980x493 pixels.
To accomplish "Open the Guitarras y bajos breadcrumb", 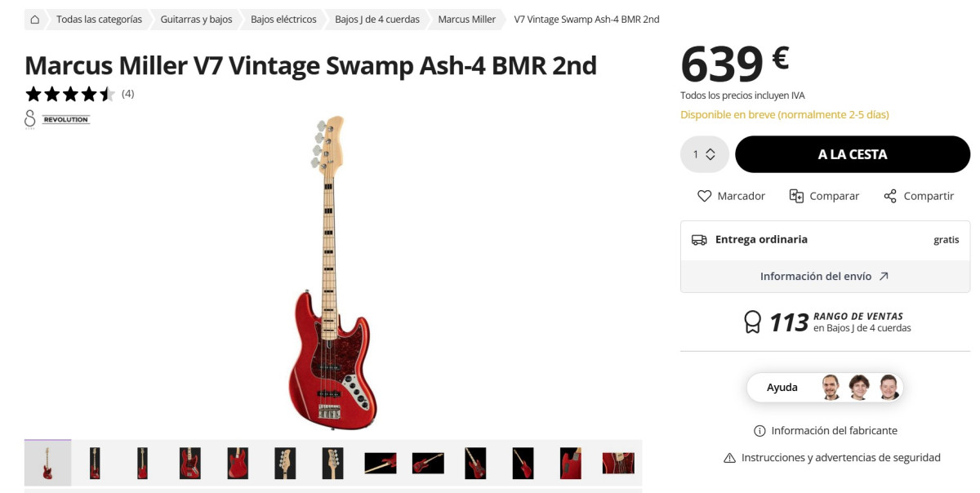I will coord(196,19).
